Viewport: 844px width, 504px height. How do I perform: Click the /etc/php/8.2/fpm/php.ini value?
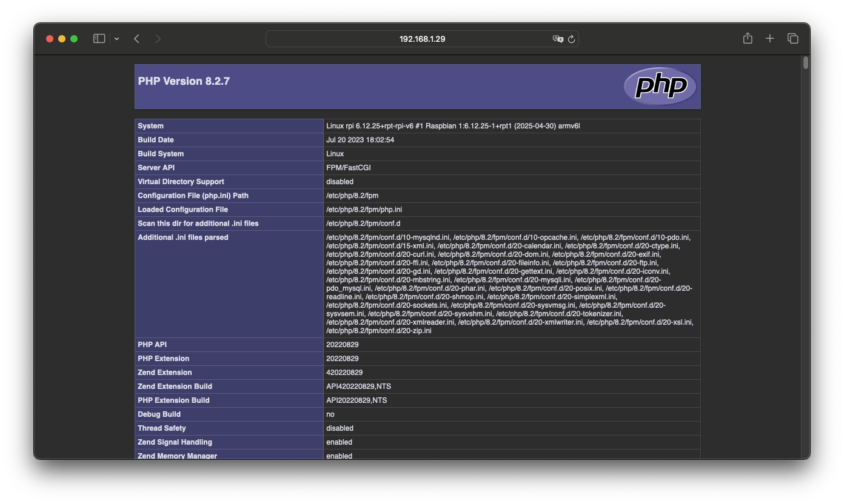coord(364,210)
